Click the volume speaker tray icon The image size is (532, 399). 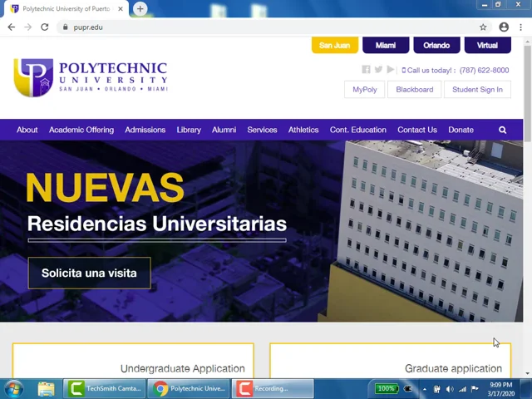(x=450, y=389)
